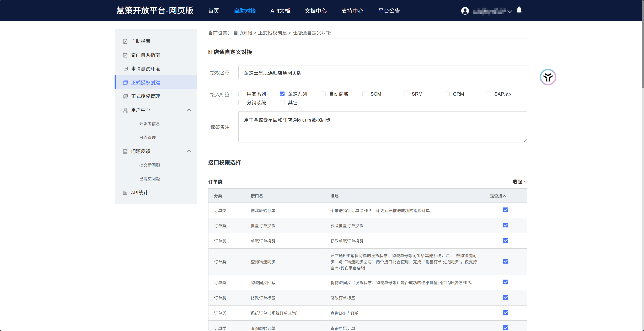Click the 用户中心 person icon
Screen dimensions: 644x331
tap(125, 110)
